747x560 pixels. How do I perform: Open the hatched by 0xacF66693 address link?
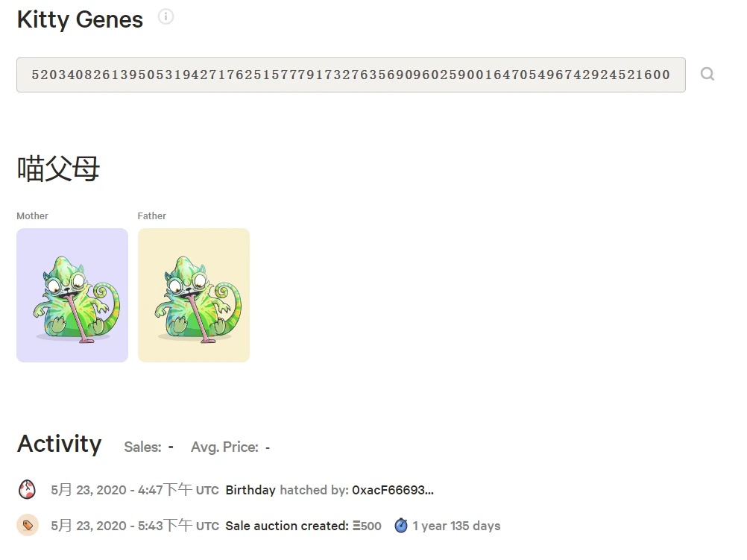(x=392, y=490)
